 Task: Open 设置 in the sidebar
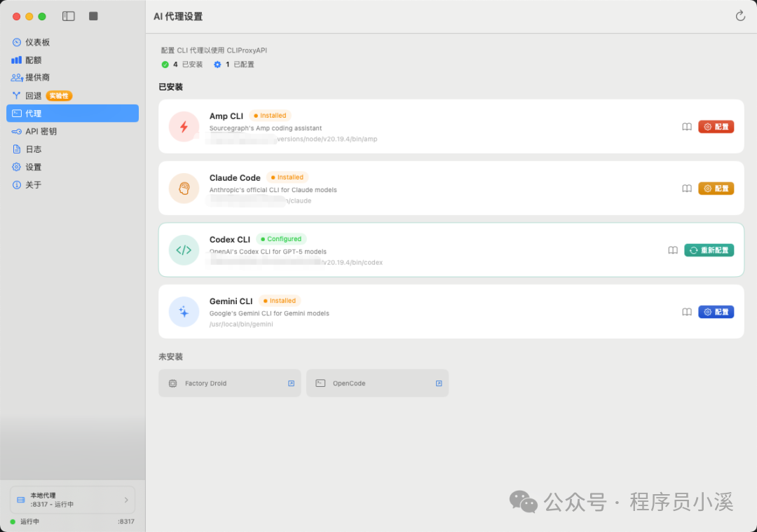[x=72, y=167]
